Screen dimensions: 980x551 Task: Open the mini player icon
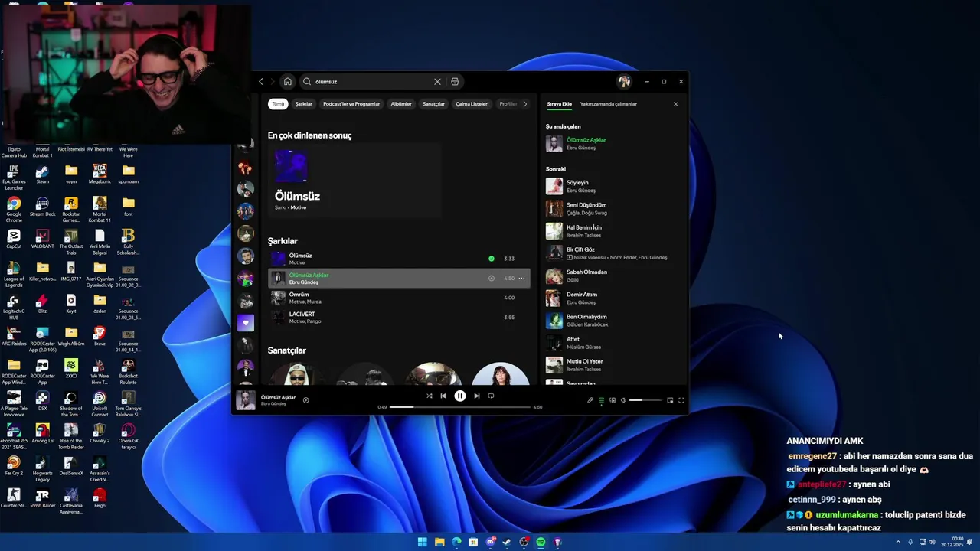point(670,400)
